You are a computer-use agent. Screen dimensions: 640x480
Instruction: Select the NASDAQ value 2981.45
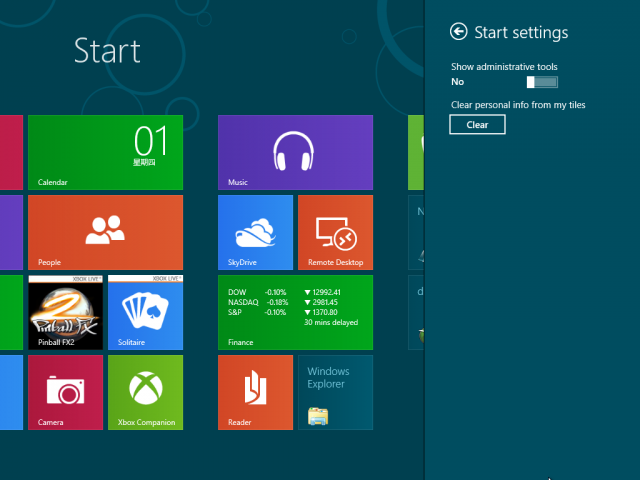325,302
